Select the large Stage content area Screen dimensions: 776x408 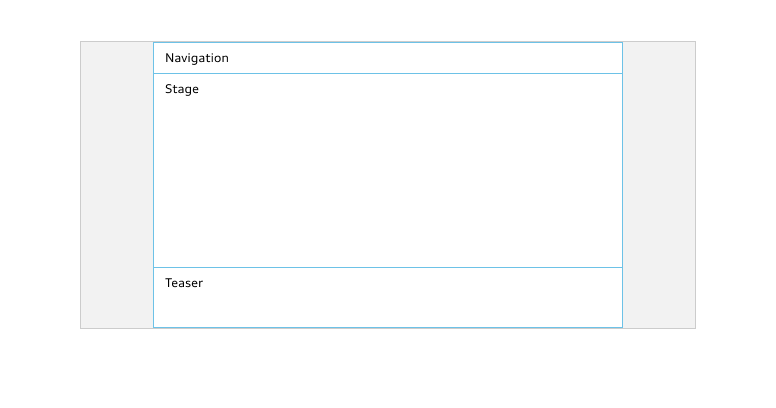pos(388,170)
